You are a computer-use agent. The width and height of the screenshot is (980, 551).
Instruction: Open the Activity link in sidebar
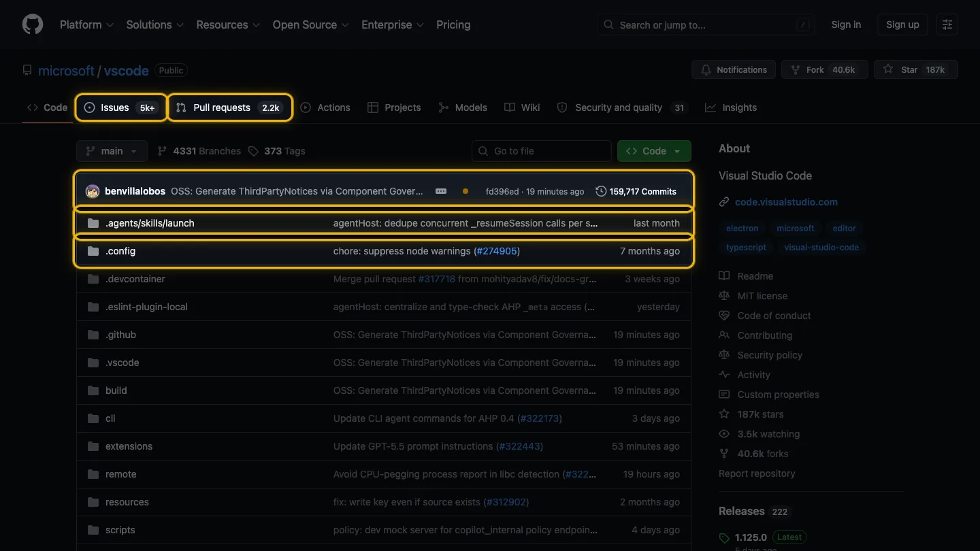click(x=745, y=375)
